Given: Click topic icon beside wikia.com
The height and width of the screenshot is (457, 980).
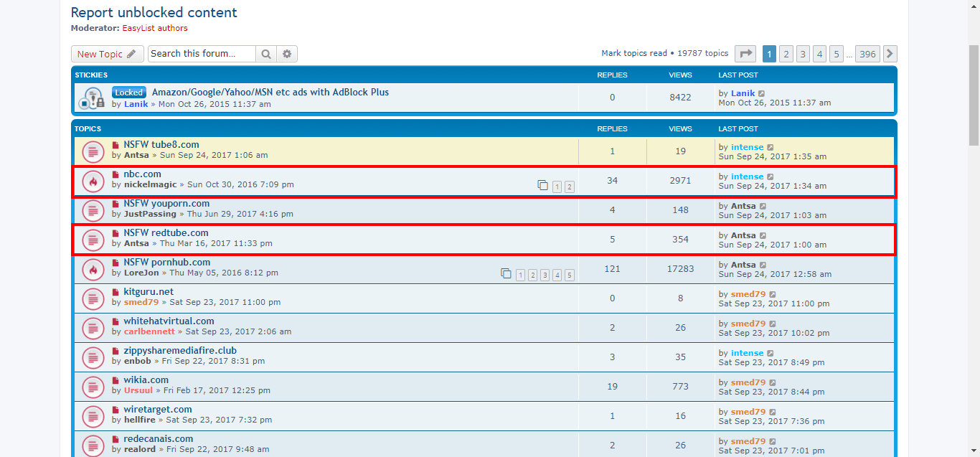Looking at the screenshot, I should click(x=93, y=387).
